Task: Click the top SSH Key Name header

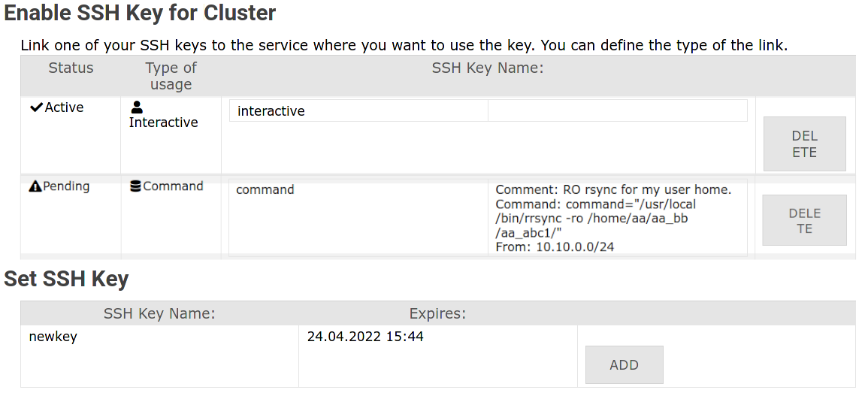Action: click(488, 68)
